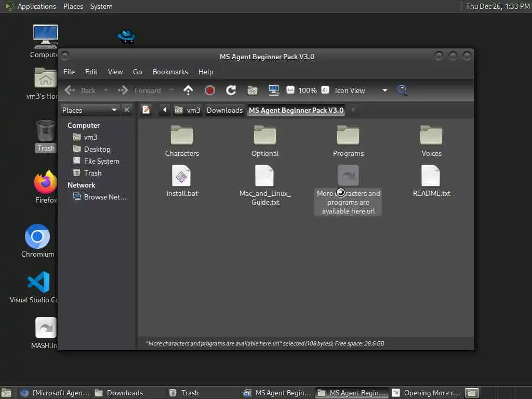Zoom out with the minus icon
The image size is (532, 399).
tap(290, 90)
